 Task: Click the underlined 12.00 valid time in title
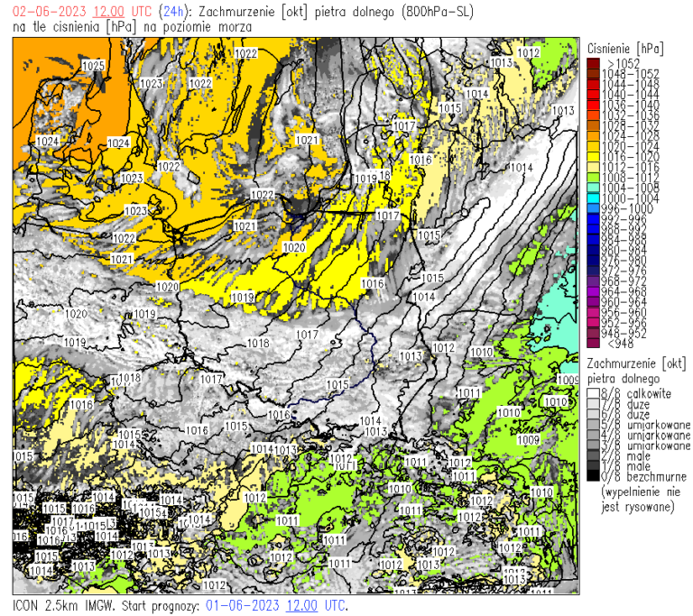(108, 12)
